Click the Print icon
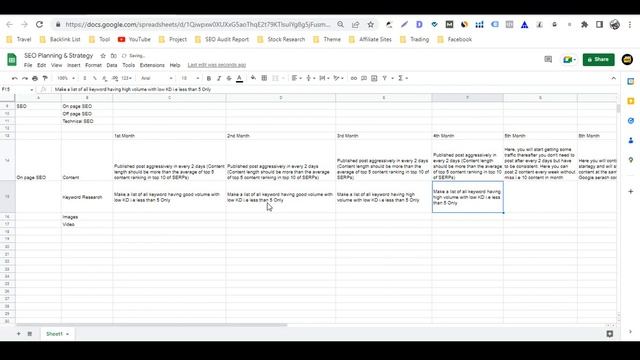This screenshot has width=640, height=360. 35,78
